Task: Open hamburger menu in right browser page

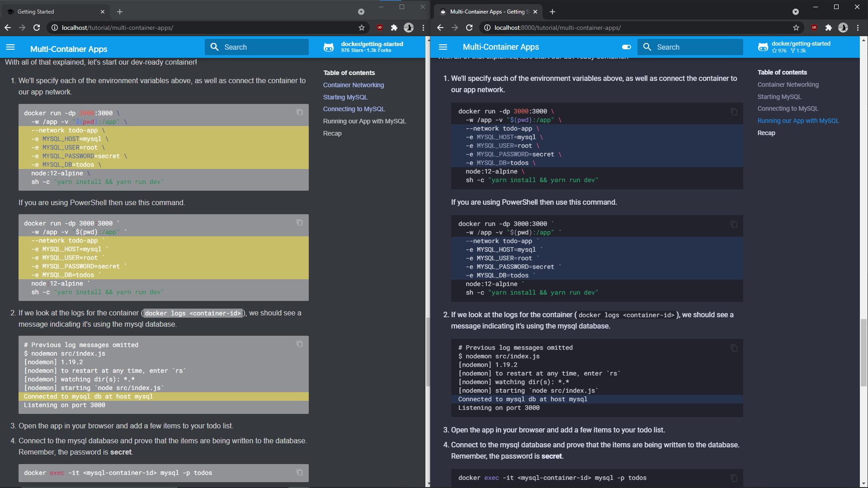Action: [x=443, y=47]
